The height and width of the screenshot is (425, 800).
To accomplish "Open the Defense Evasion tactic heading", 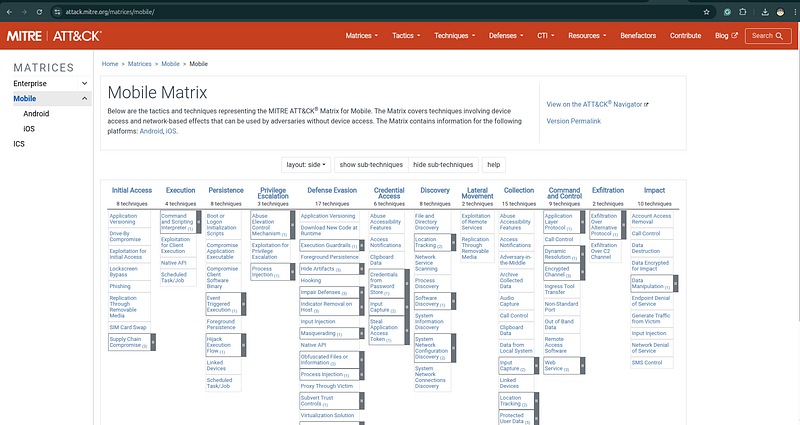I will 332,190.
